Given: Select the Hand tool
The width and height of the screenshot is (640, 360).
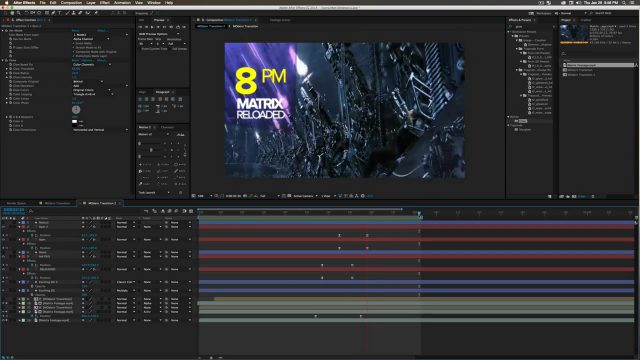Looking at the screenshot, I should 12,13.
